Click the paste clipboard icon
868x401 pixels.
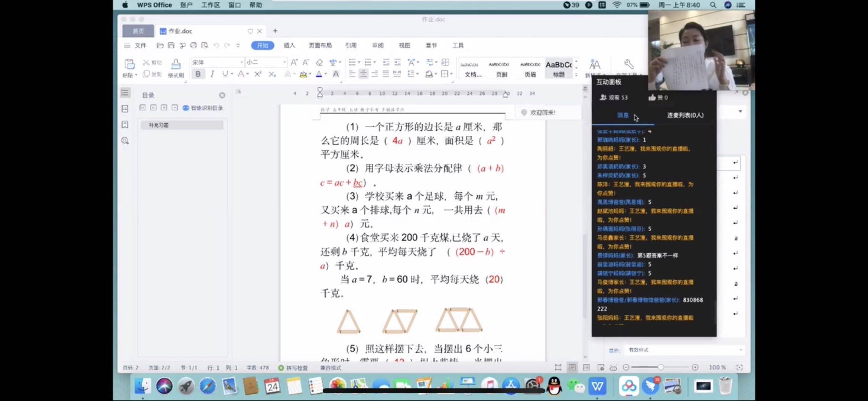(129, 64)
